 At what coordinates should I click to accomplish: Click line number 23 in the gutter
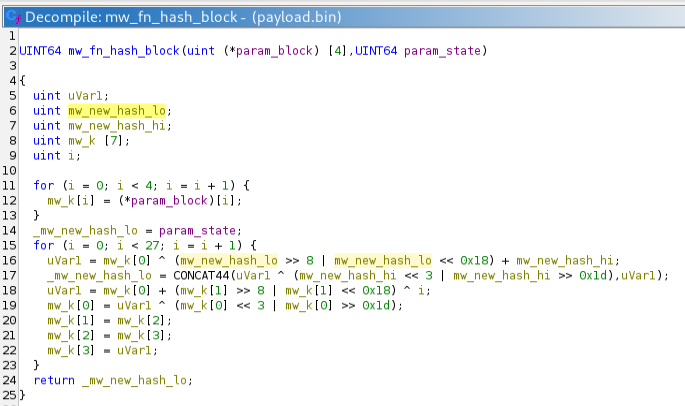point(10,365)
